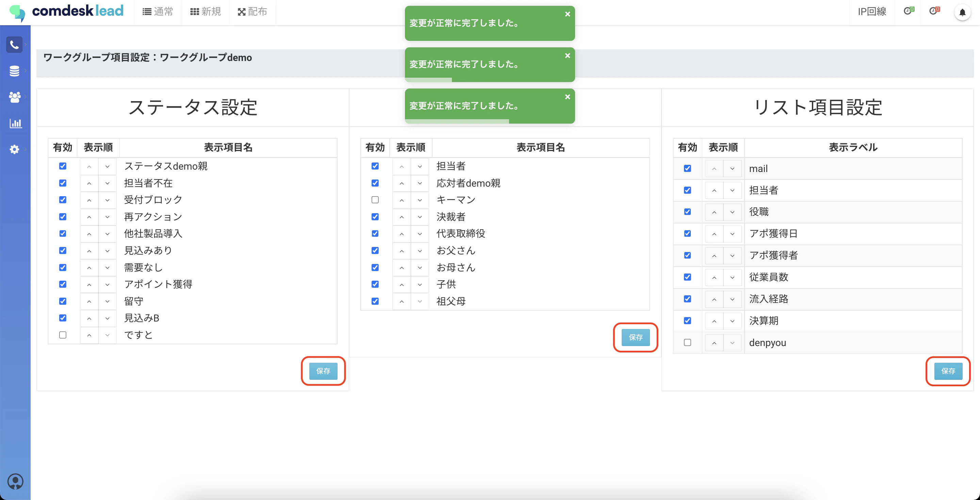Screen dimensions: 980x500
Task: Move 子供 up in the order
Action: 402,284
